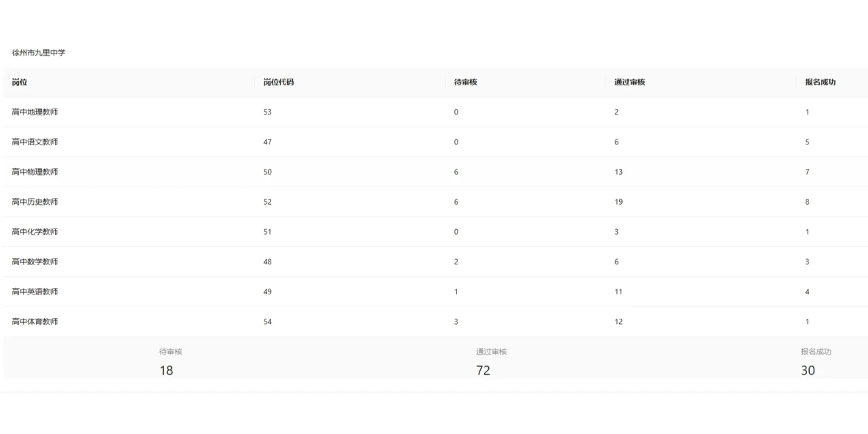Select the 高中体育教师 row
The image size is (868, 434).
pyautogui.click(x=35, y=321)
